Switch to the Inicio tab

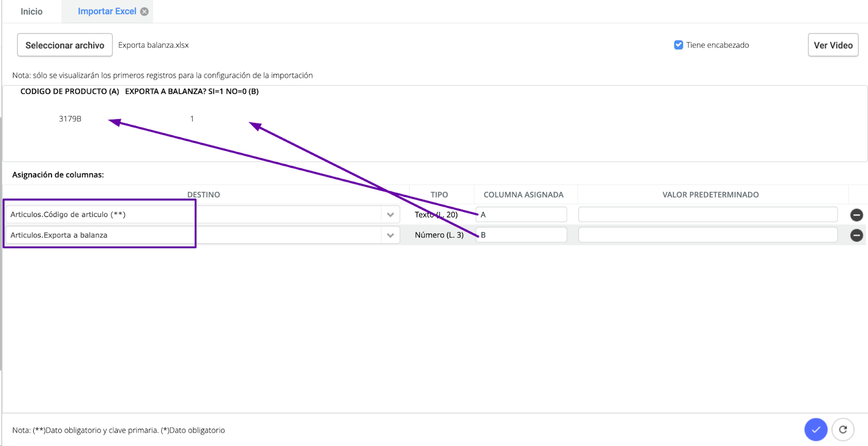[x=31, y=11]
